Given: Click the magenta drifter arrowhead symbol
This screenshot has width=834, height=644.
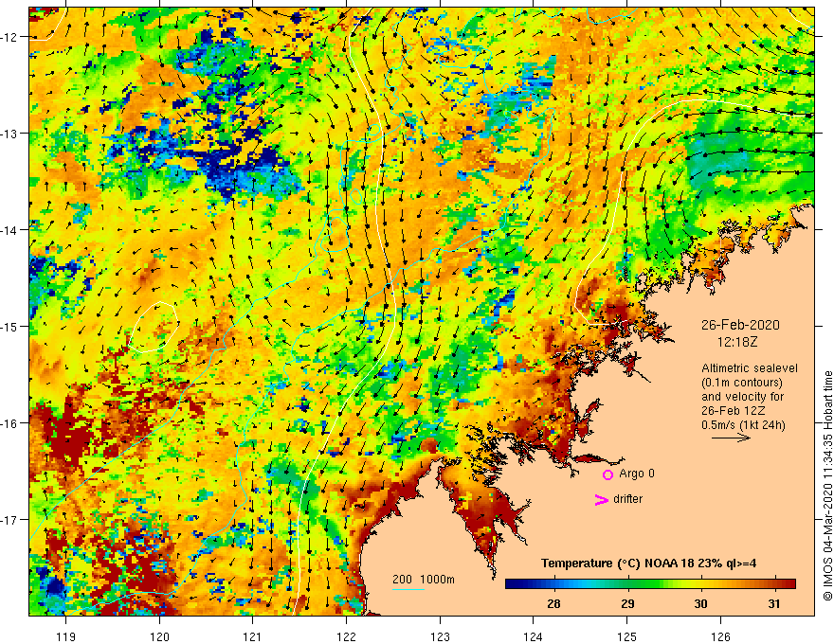Looking at the screenshot, I should (x=601, y=499).
